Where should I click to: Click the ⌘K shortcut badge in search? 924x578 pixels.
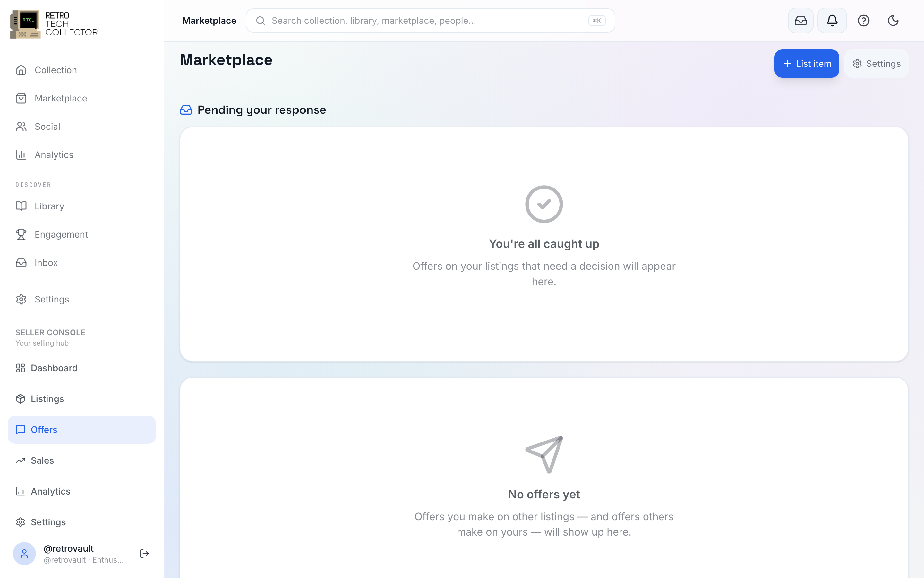[597, 21]
